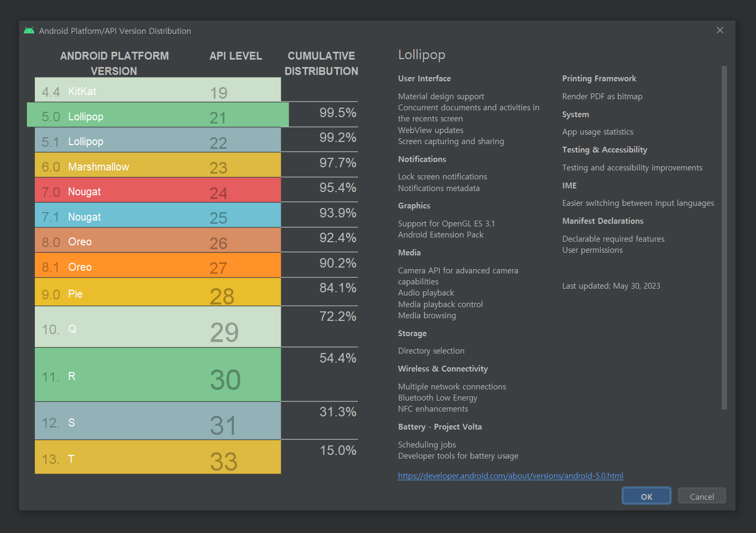This screenshot has height=533, width=756.
Task: Click 'Easier switching between input languages' text
Action: [x=638, y=203]
